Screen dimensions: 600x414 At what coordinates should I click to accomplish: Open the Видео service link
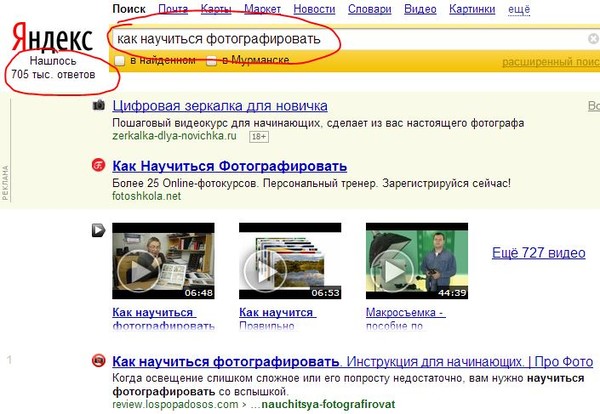[x=420, y=9]
